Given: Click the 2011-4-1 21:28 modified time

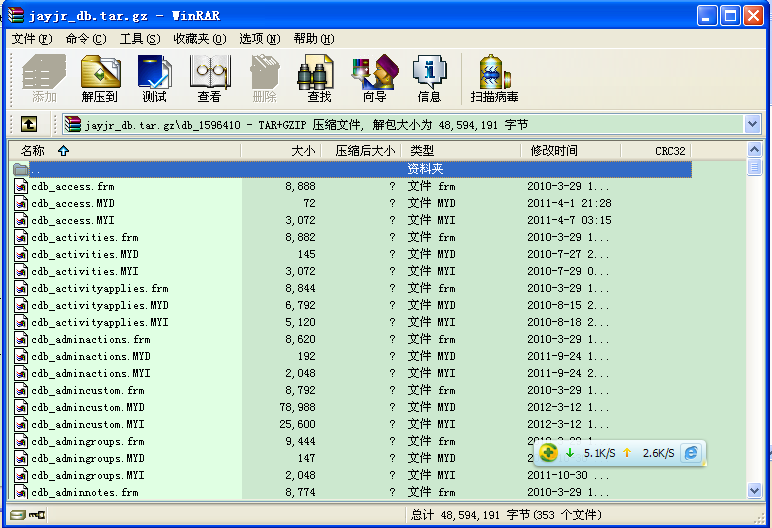Looking at the screenshot, I should (x=569, y=203).
